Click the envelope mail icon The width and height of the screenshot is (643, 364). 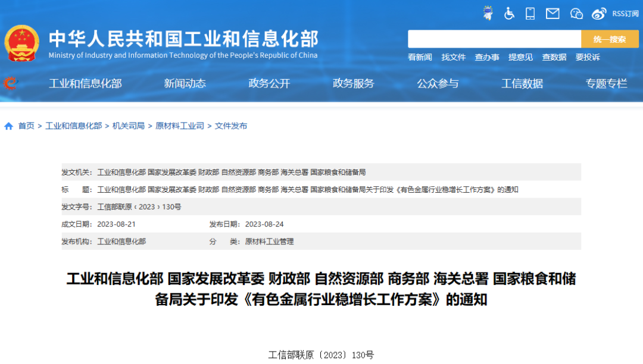tap(553, 14)
